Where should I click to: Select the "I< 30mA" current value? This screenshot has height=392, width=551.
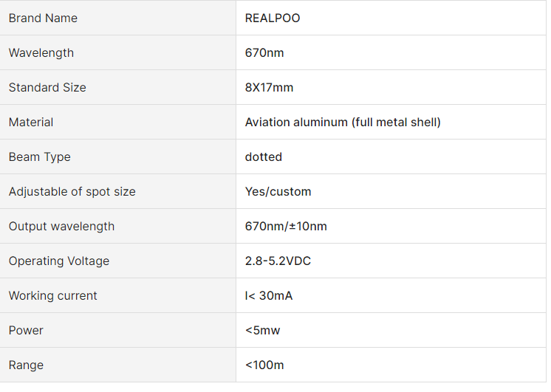coord(269,295)
